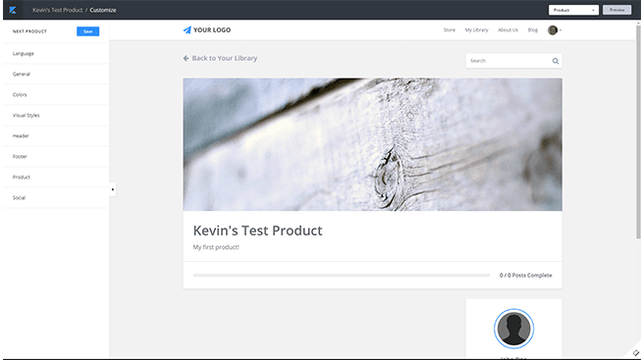Open the Header settings section

(x=56, y=136)
